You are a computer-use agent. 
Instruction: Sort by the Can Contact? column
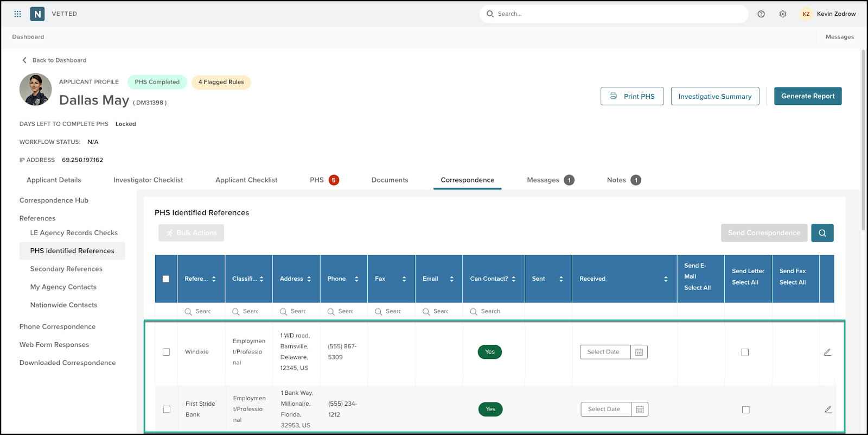tap(514, 279)
